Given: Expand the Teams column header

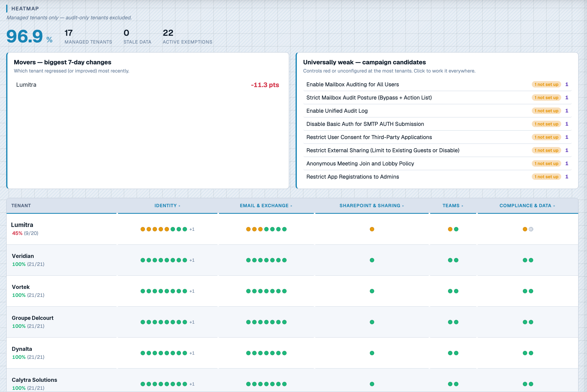Looking at the screenshot, I should tap(453, 206).
